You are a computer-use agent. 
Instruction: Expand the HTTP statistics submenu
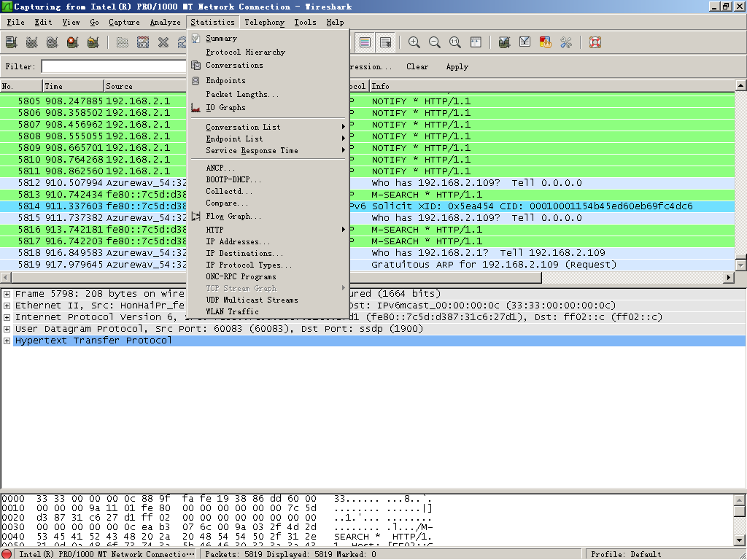(268, 230)
